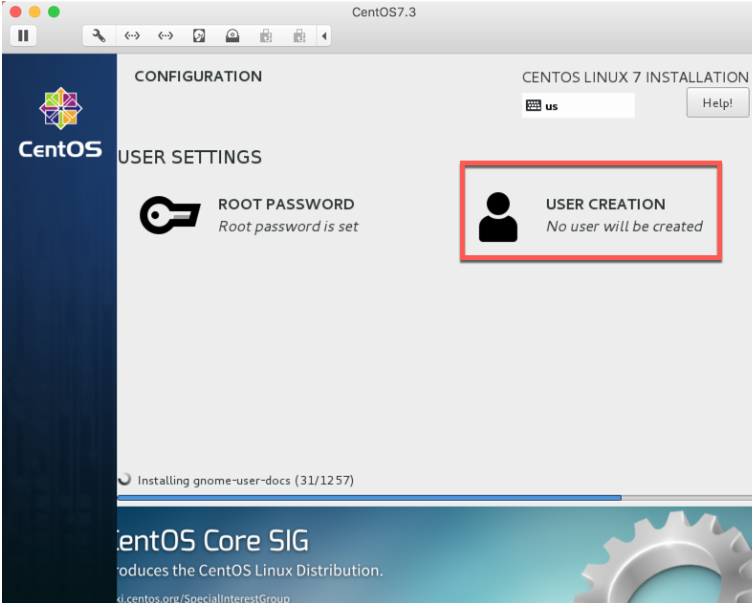Image resolution: width=752 pixels, height=603 pixels.
Task: Click the hard disk device icon
Action: (x=199, y=35)
